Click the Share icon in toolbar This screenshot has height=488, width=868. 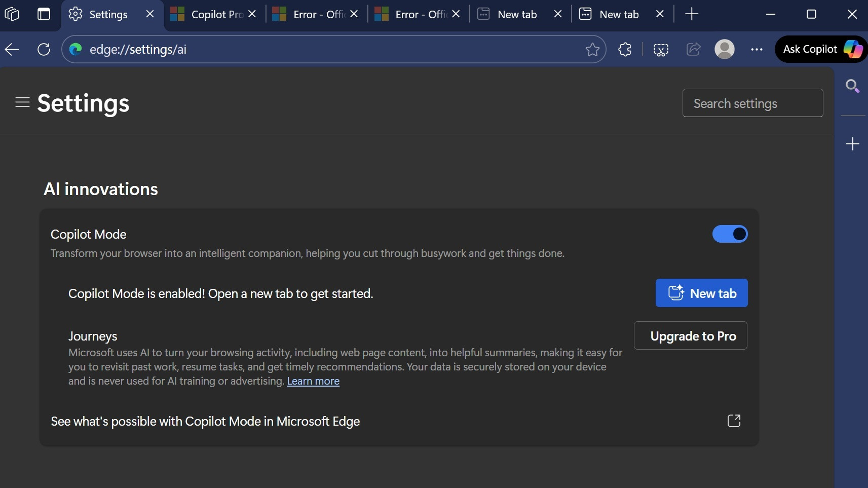694,49
